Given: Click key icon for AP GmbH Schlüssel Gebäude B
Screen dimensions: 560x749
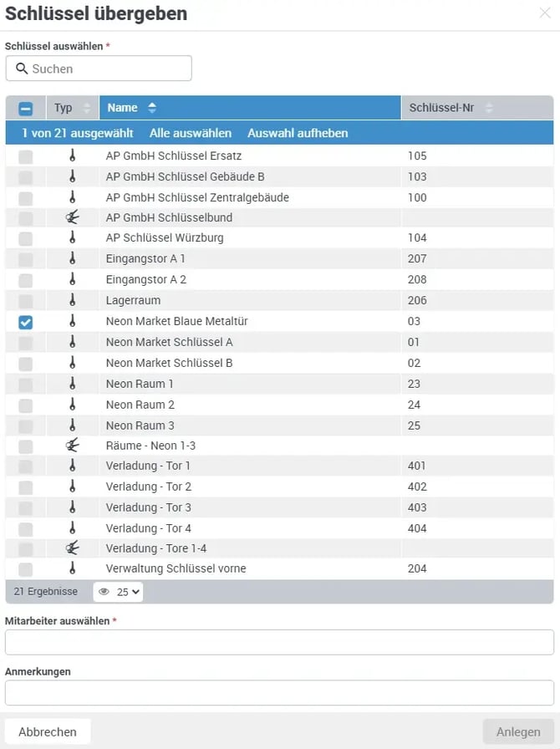Looking at the screenshot, I should click(x=72, y=176).
